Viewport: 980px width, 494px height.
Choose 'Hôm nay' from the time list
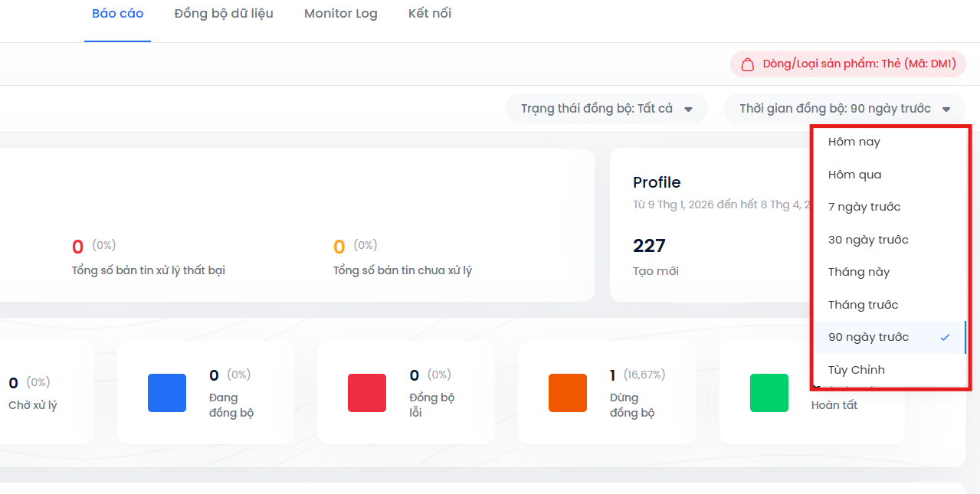[x=854, y=142]
